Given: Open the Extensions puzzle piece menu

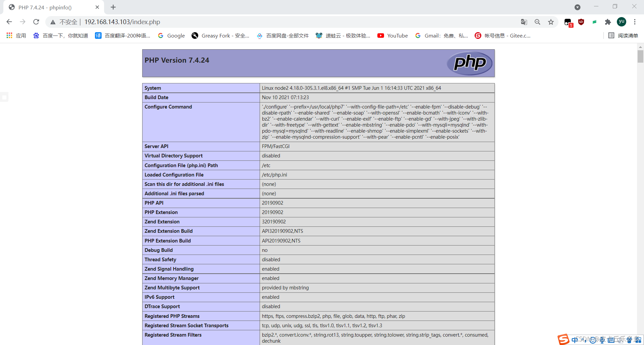Looking at the screenshot, I should pos(608,22).
